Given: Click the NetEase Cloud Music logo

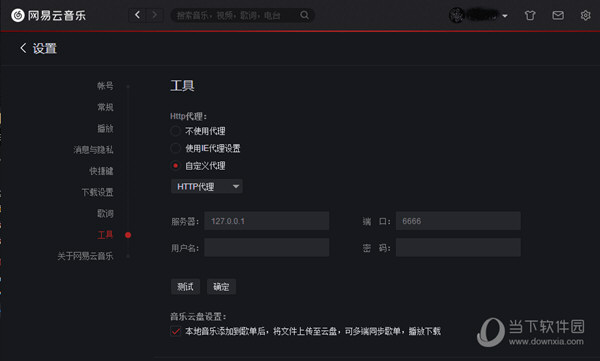Looking at the screenshot, I should pyautogui.click(x=49, y=15).
